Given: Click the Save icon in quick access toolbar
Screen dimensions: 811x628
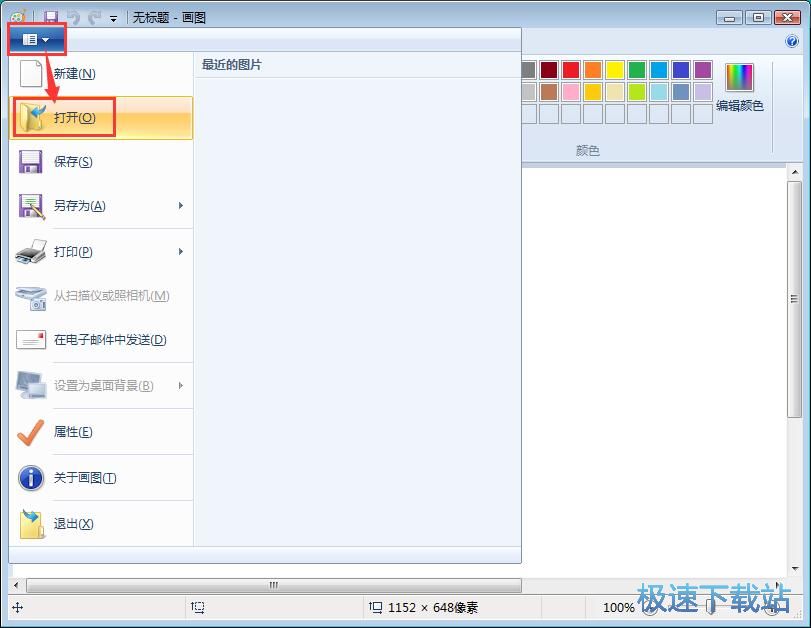Looking at the screenshot, I should pyautogui.click(x=51, y=17).
